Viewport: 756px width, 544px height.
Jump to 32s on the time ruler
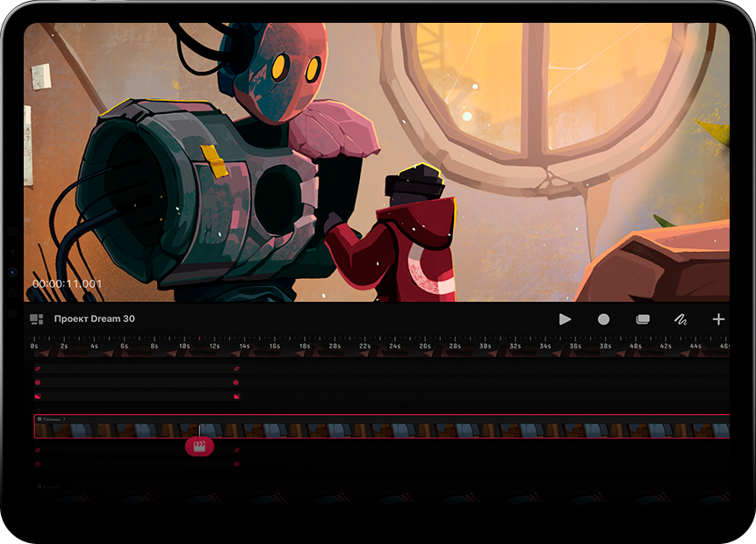(515, 346)
